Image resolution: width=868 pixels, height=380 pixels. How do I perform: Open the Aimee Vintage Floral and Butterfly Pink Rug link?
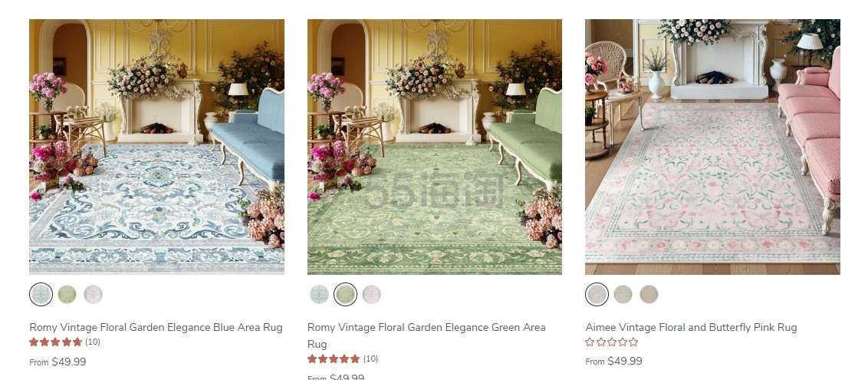(691, 327)
